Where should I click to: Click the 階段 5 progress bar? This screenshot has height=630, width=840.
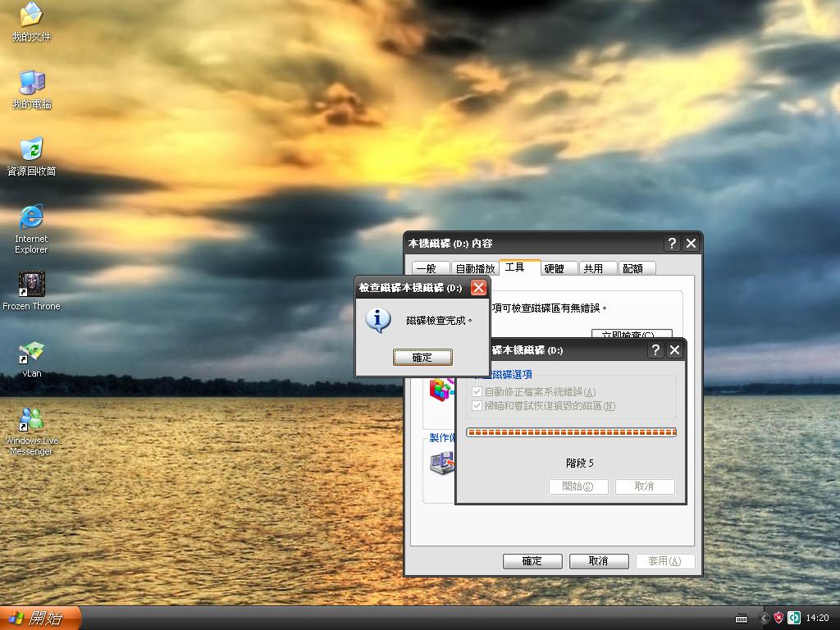(572, 431)
